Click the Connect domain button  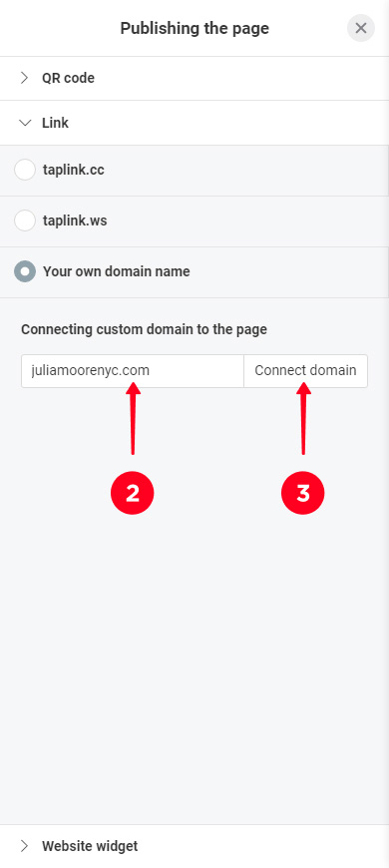point(305,371)
